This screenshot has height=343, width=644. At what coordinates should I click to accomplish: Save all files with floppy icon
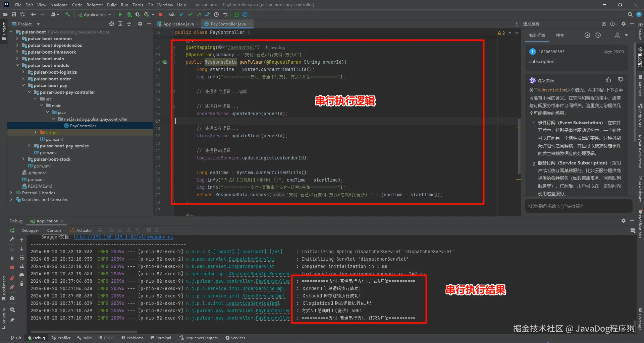pos(14,14)
